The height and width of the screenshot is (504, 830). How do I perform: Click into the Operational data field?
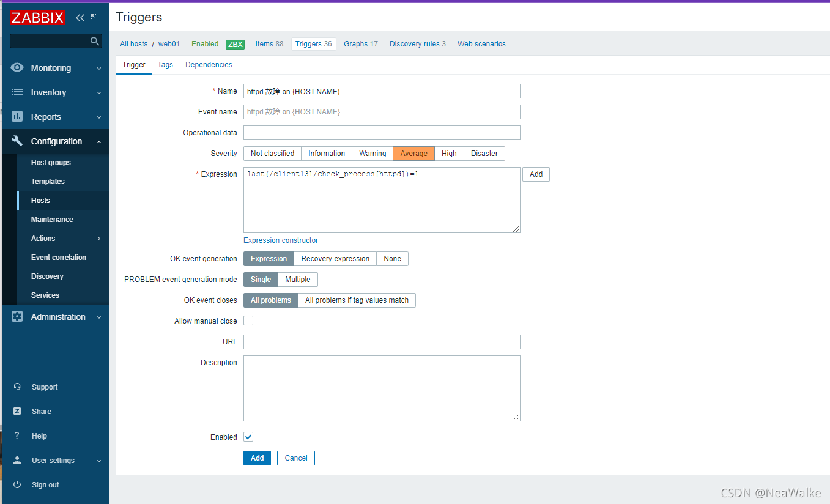coord(382,133)
